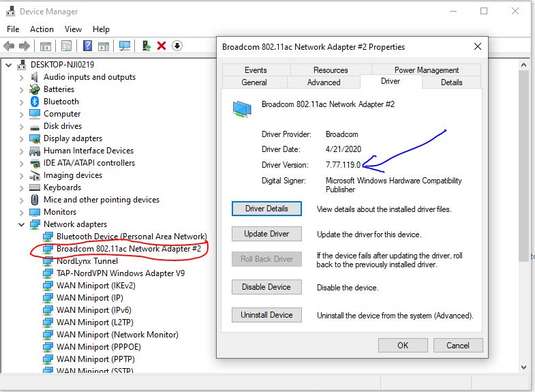This screenshot has width=535, height=392.
Task: Expand Audio inputs and outputs
Action: pyautogui.click(x=22, y=78)
